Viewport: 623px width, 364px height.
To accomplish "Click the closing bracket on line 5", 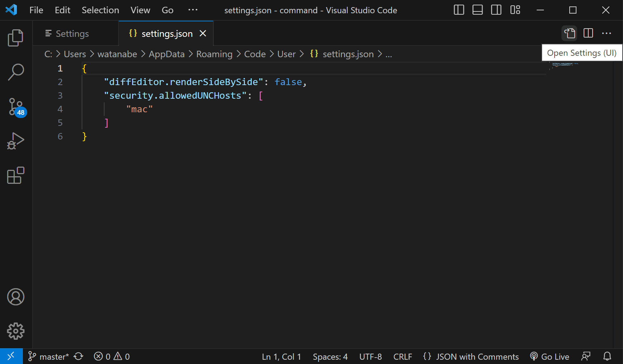I will 106,123.
